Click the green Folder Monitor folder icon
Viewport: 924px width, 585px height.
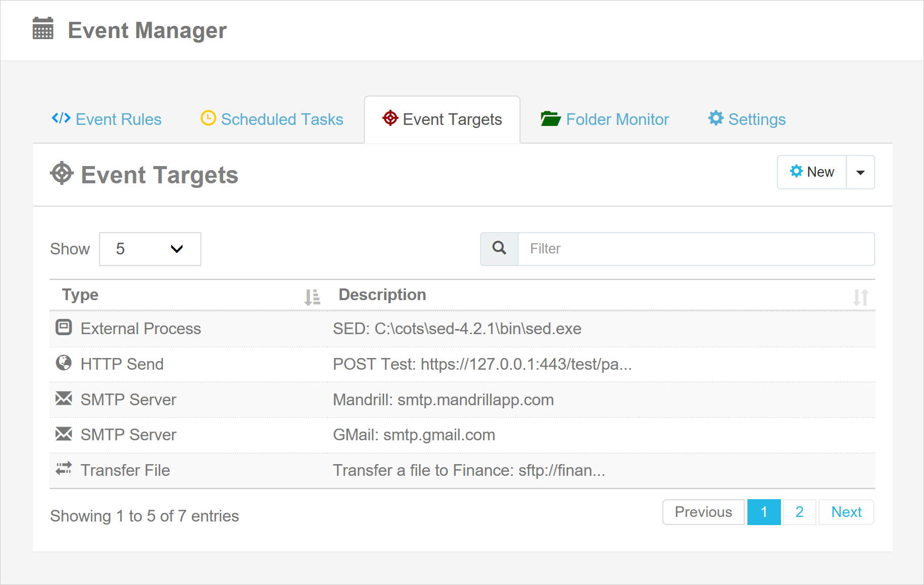[551, 118]
